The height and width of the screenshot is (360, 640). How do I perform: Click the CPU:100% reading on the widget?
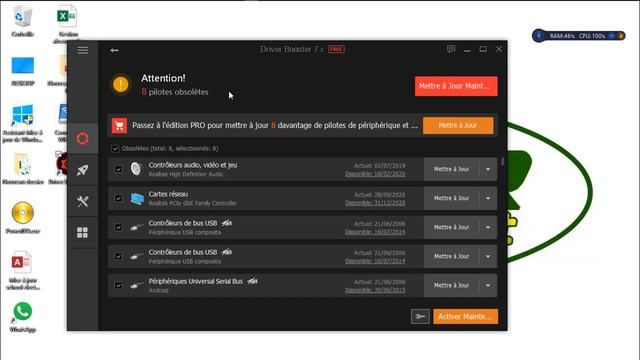coord(592,36)
